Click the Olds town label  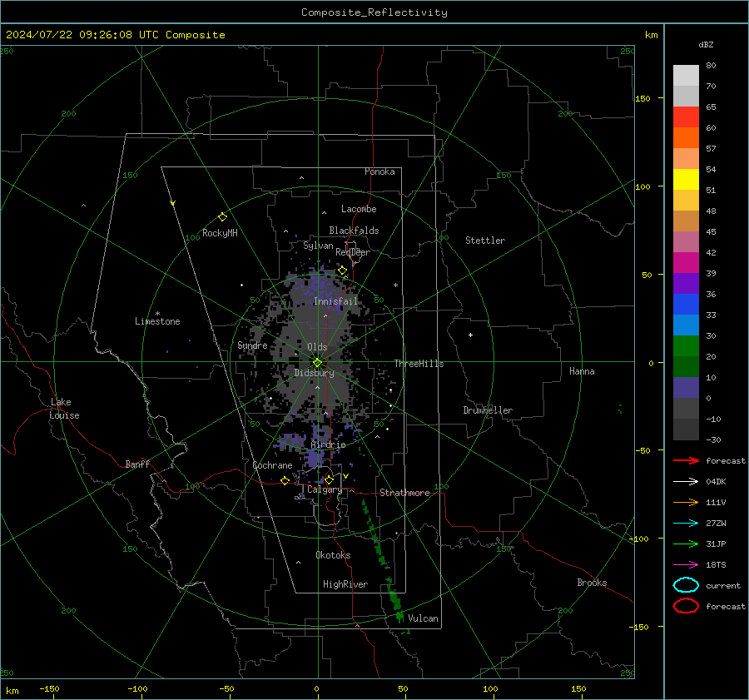click(x=317, y=347)
